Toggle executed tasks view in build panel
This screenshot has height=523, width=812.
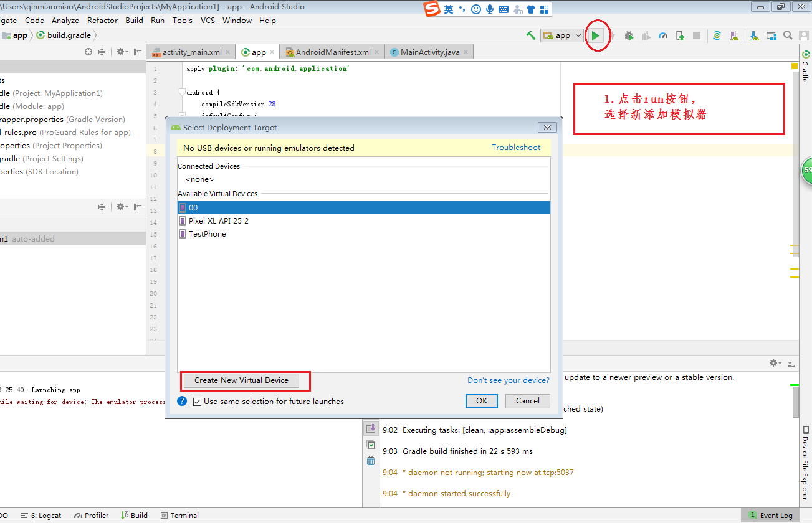[x=371, y=444]
